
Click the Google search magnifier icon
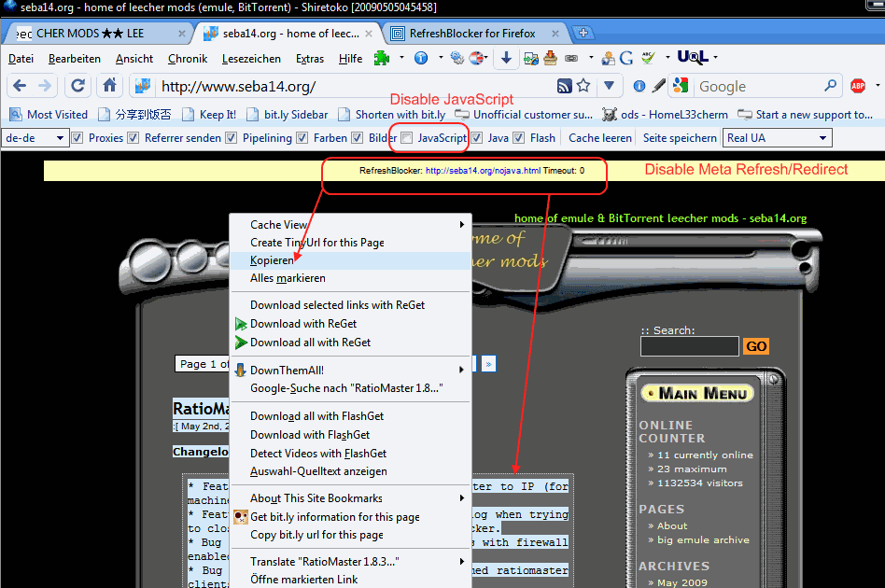pyautogui.click(x=831, y=86)
